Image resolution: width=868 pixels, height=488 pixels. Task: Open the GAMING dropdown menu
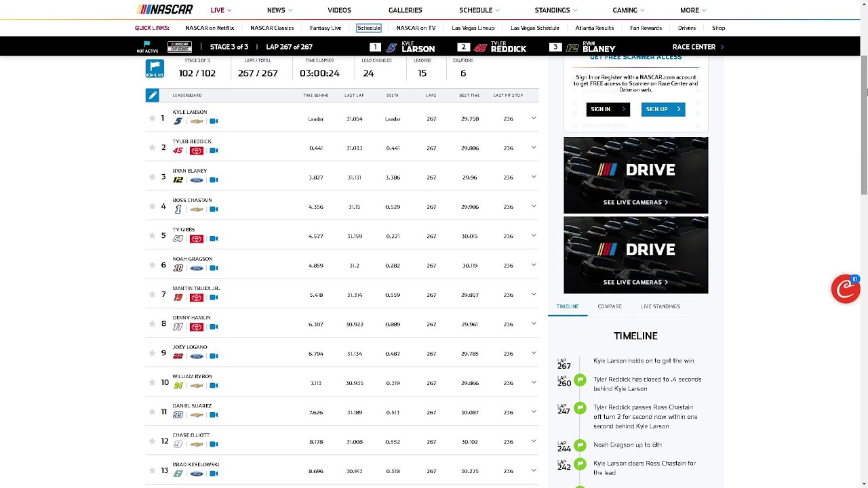(629, 10)
